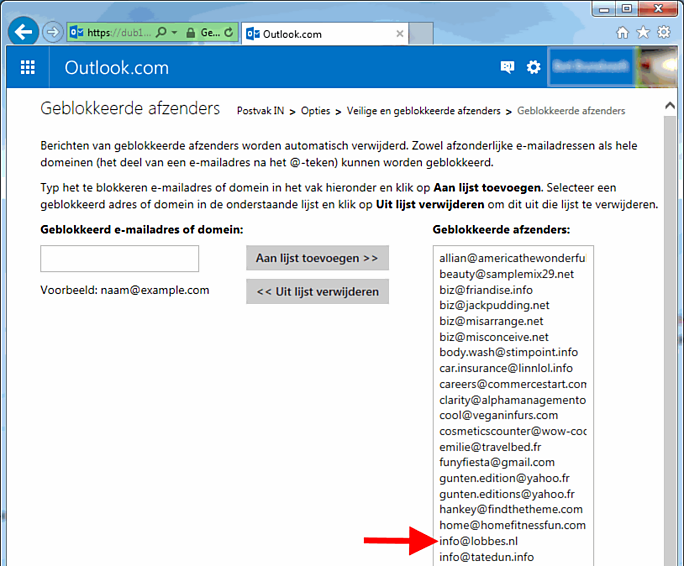Select home@homefitnessfun.com entry

[513, 525]
